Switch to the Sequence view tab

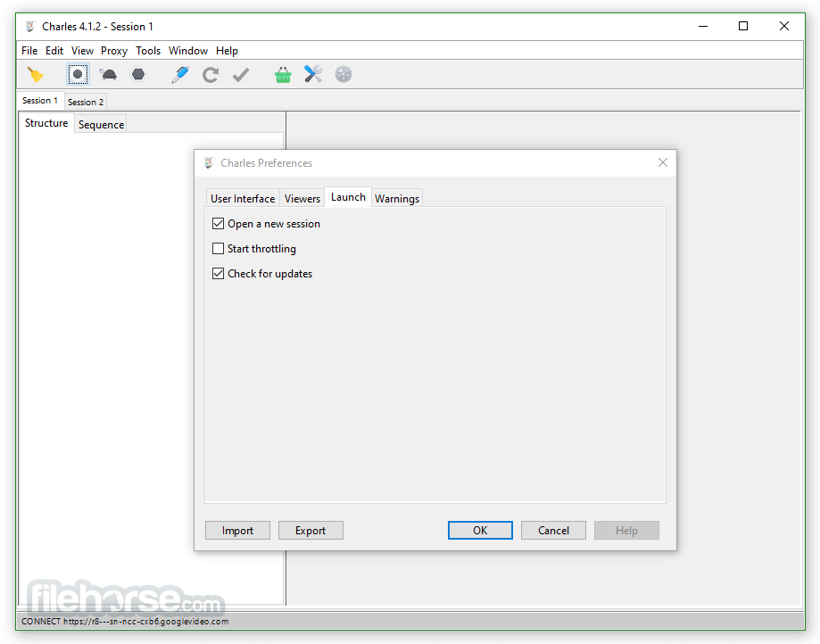101,124
